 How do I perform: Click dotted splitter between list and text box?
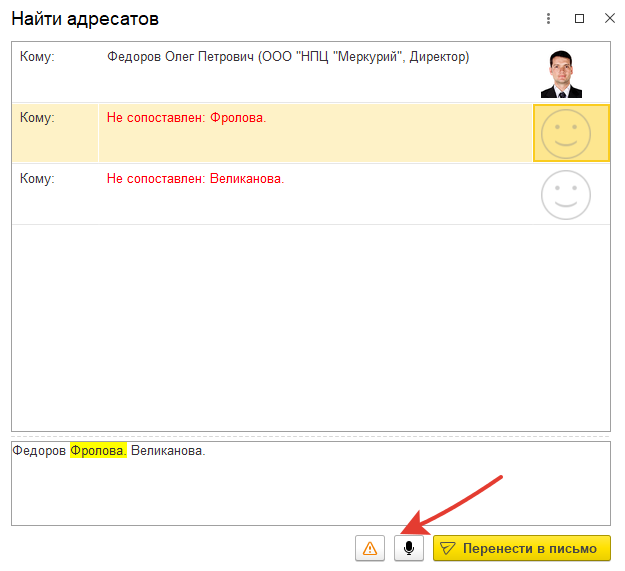(311, 437)
